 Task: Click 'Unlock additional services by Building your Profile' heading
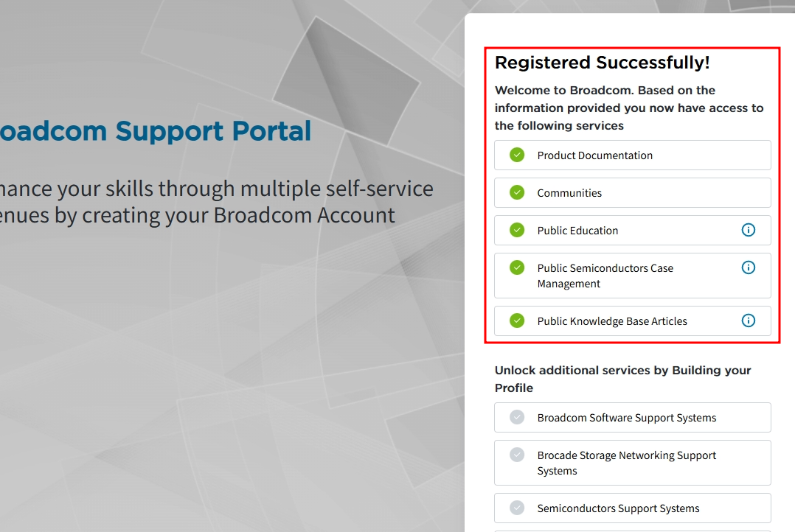click(x=622, y=379)
